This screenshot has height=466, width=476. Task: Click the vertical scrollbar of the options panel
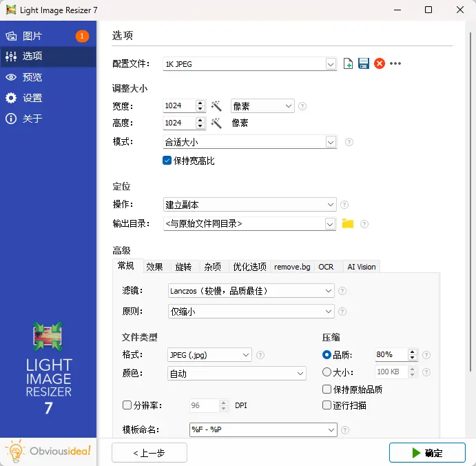click(x=470, y=202)
